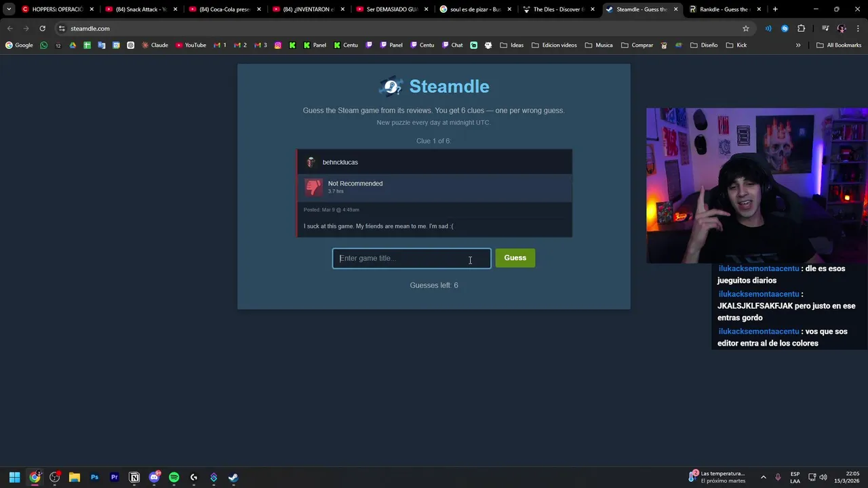
Task: Open the tab search dropdown
Action: point(9,9)
